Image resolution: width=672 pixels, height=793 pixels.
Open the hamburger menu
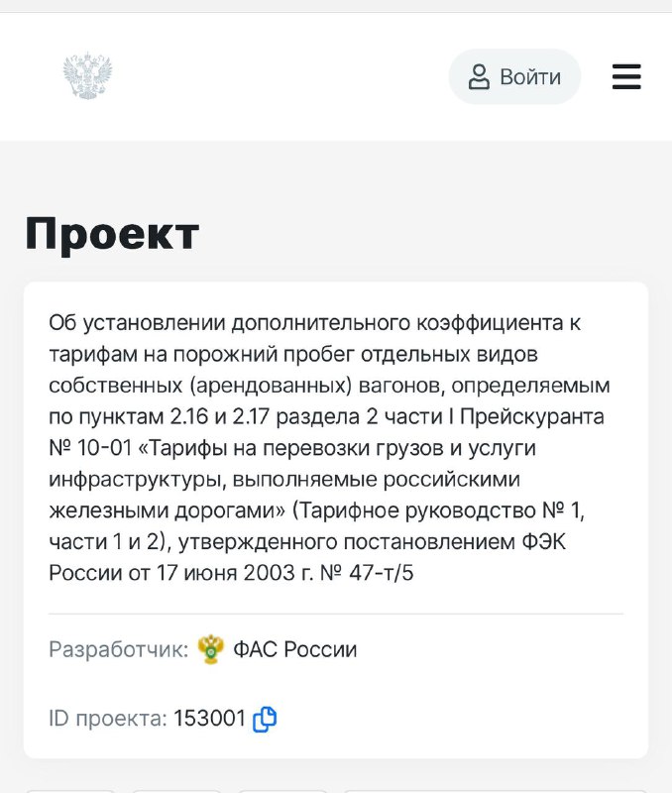626,77
